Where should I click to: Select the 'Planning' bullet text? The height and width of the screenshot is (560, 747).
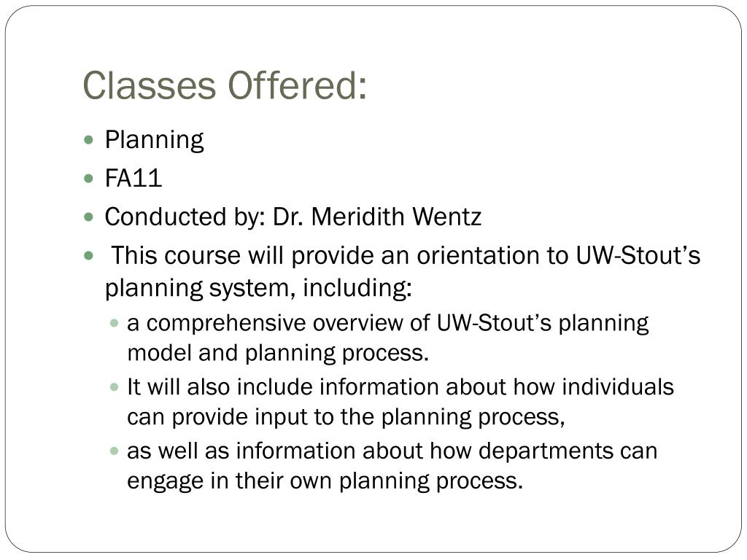155,141
